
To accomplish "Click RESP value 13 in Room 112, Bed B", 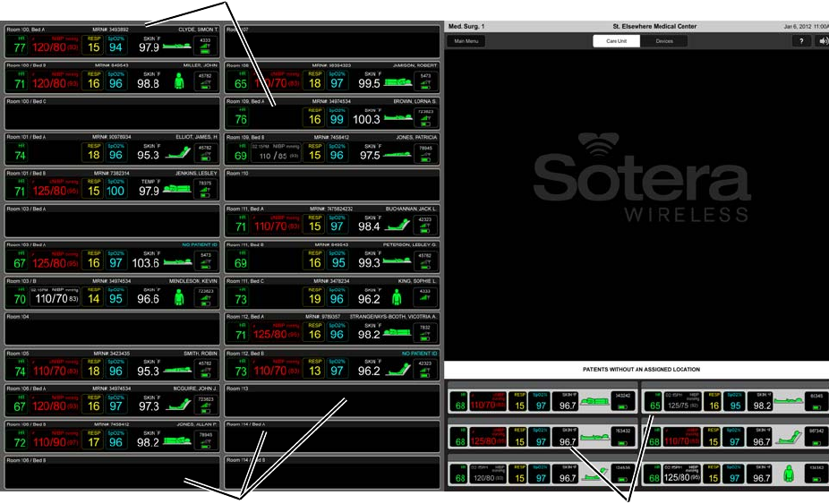I will point(314,371).
